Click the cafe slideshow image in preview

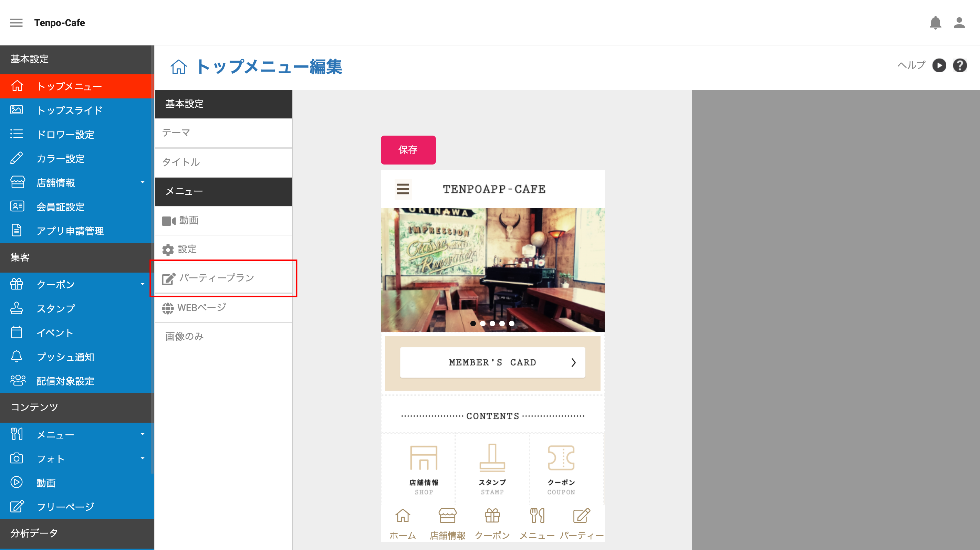(x=493, y=270)
